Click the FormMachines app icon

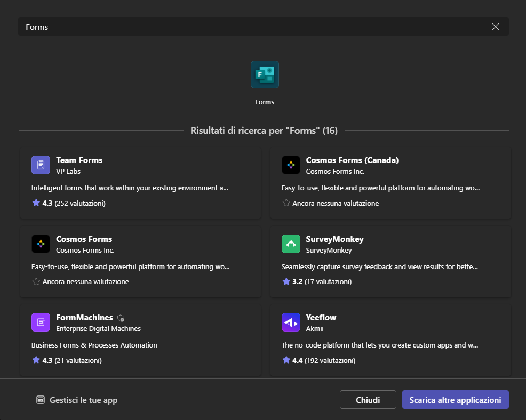tap(41, 322)
